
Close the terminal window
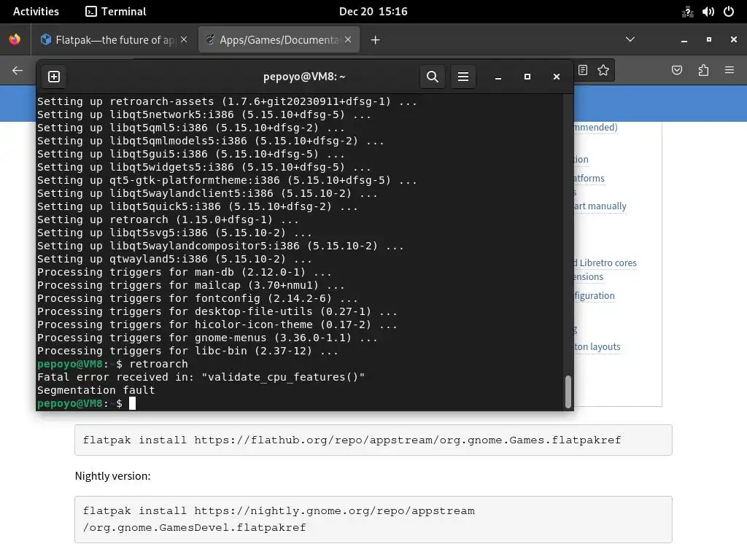click(556, 77)
